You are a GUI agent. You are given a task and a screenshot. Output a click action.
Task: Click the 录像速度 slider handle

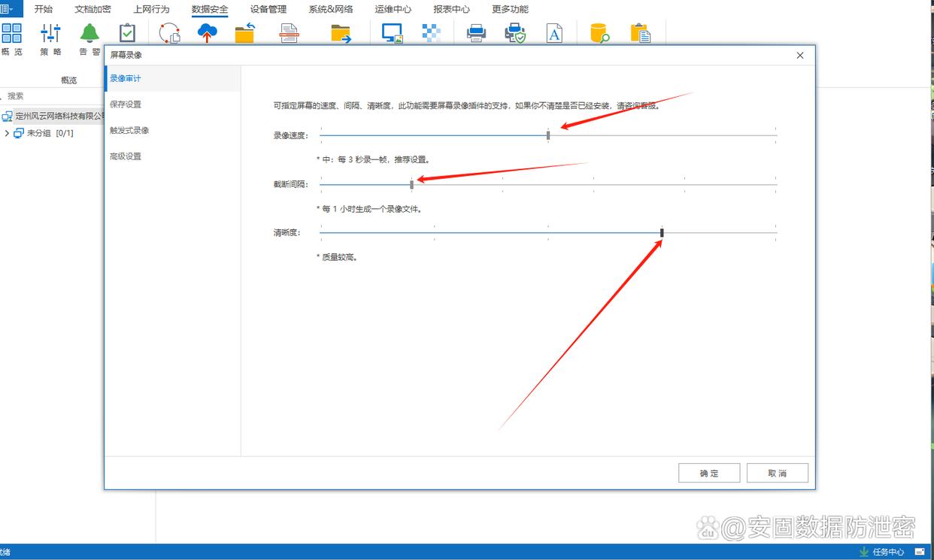(548, 135)
